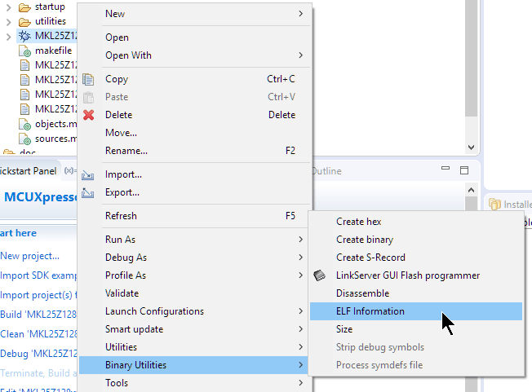Maximize the Outline view panel
Image resolution: width=532 pixels, height=392 pixels.
pyautogui.click(x=464, y=170)
